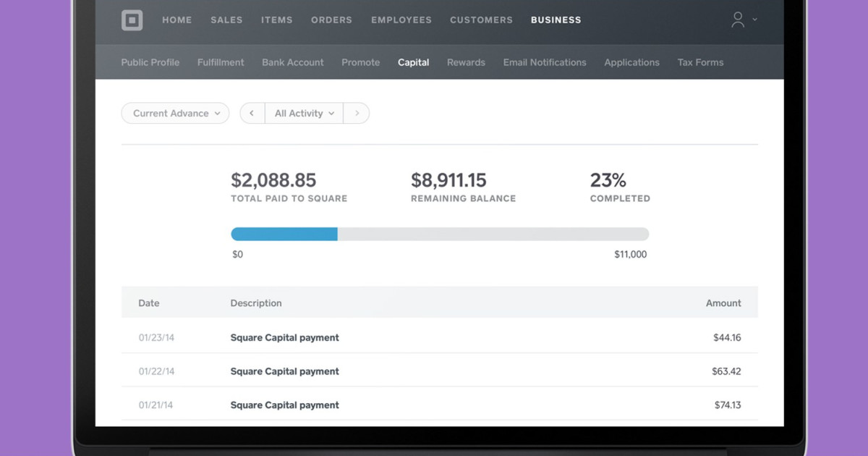Expand the Current Advance dropdown
The image size is (868, 456).
point(174,113)
